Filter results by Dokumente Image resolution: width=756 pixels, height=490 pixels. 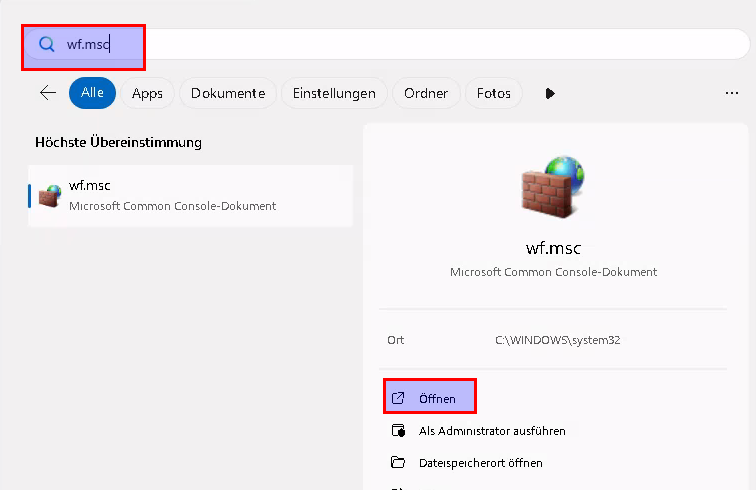(228, 93)
